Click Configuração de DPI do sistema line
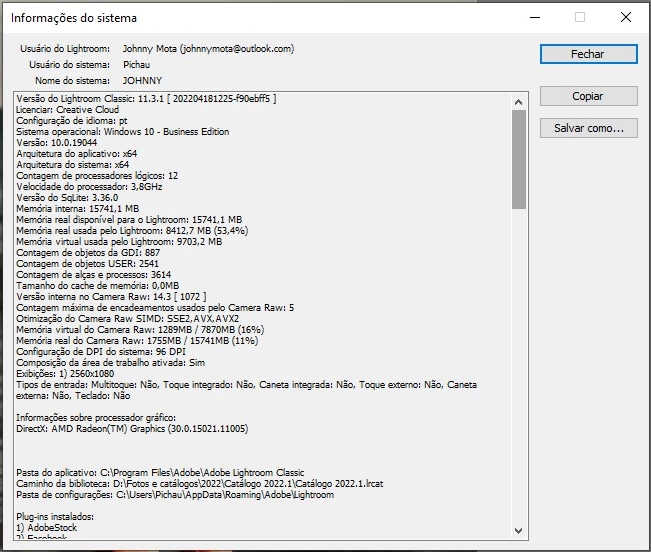This screenshot has height=552, width=651. pos(101,352)
